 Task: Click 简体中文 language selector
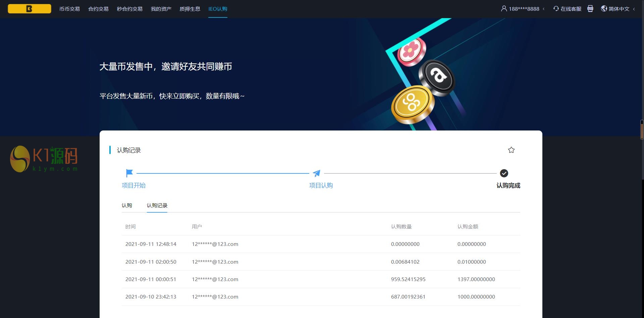619,9
